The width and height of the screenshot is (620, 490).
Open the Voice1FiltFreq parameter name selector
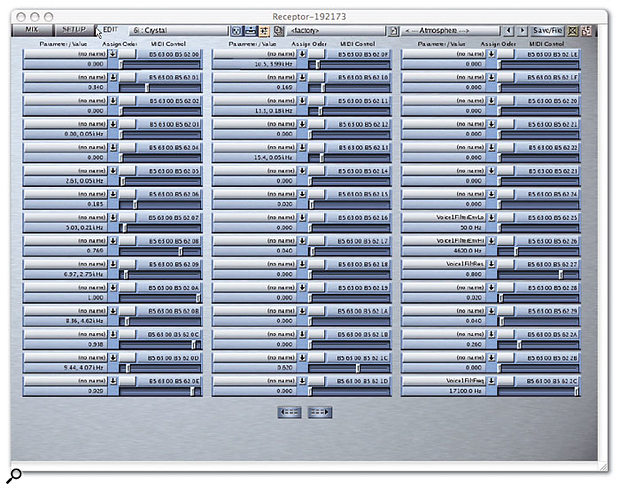[444, 380]
